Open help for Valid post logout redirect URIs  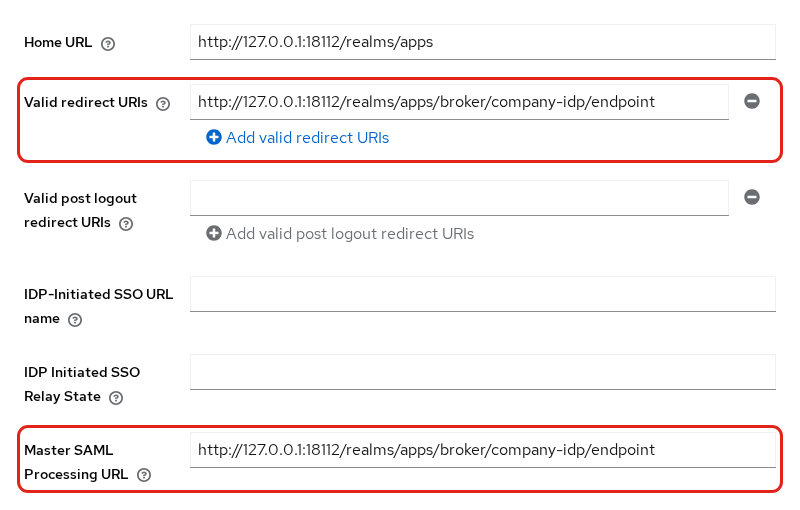pyautogui.click(x=126, y=224)
